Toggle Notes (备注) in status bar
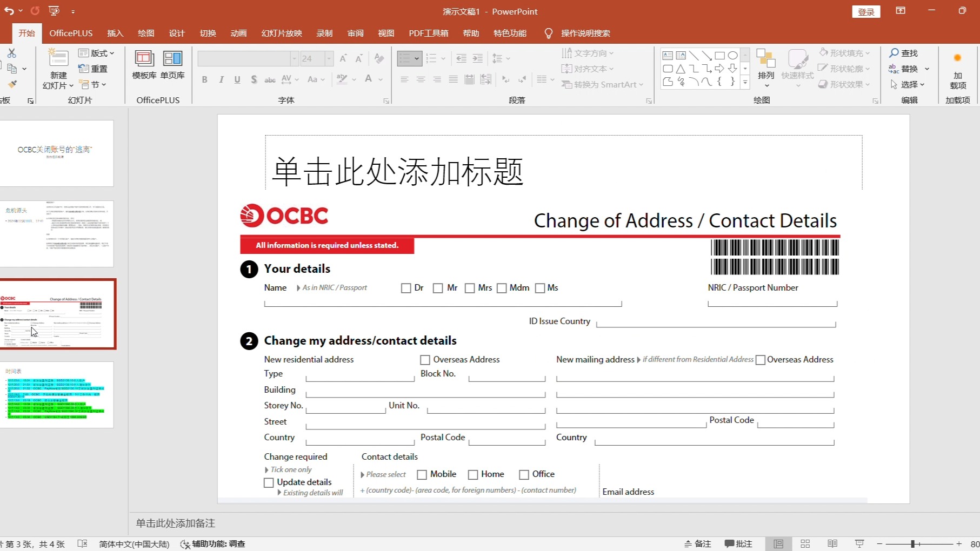The image size is (980, 551). click(698, 543)
